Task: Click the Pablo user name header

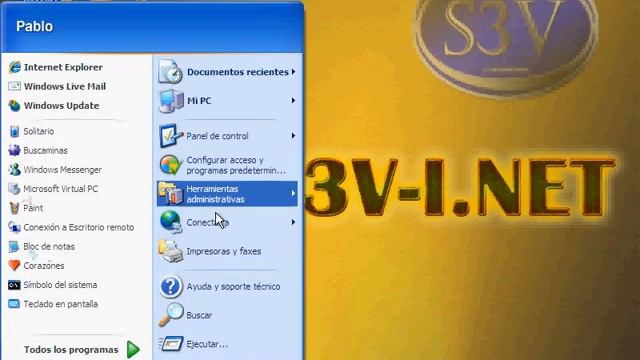Action: (x=35, y=26)
